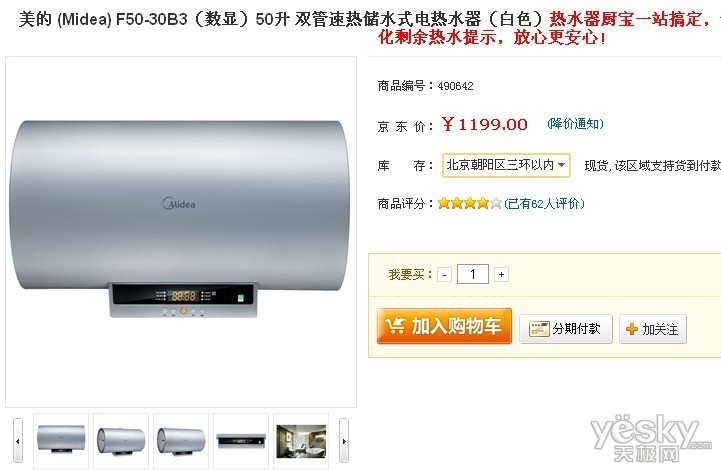Open the 北京朝阳区三环以内 stock location dropdown
This screenshot has width=721, height=470.
click(506, 165)
